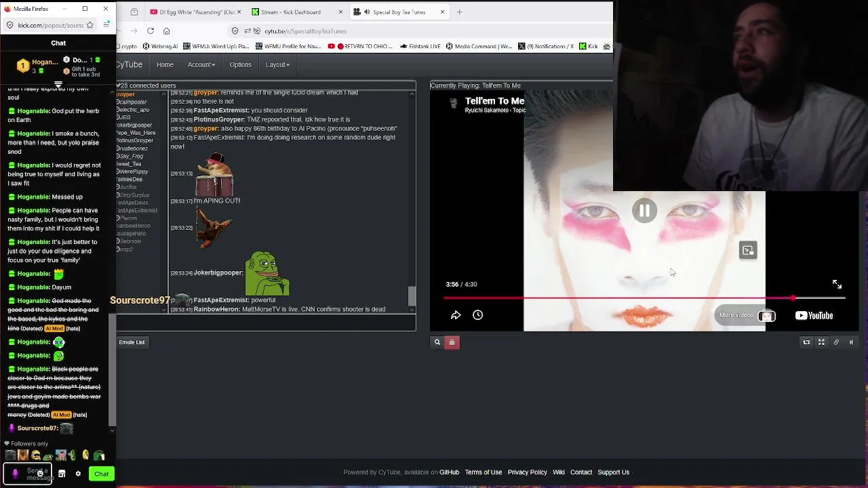Viewport: 868px width, 488px height.
Task: Click the CyTube search video icon
Action: pos(437,342)
